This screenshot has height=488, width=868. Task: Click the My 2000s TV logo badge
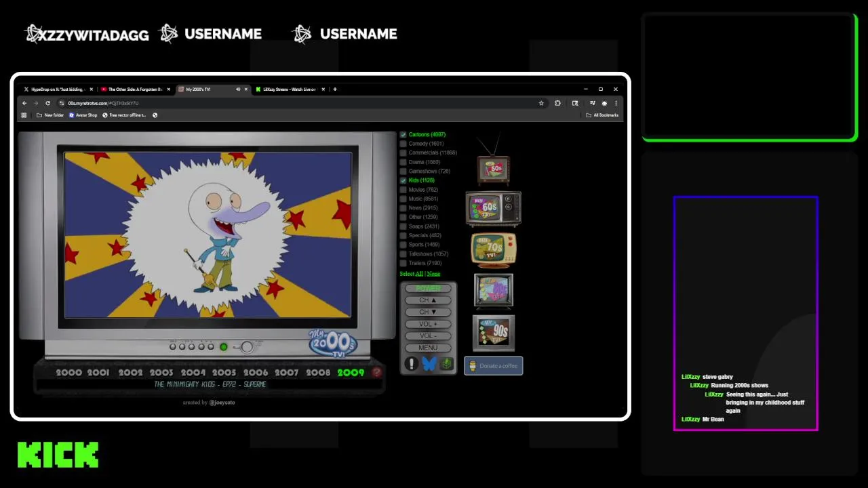tap(333, 342)
